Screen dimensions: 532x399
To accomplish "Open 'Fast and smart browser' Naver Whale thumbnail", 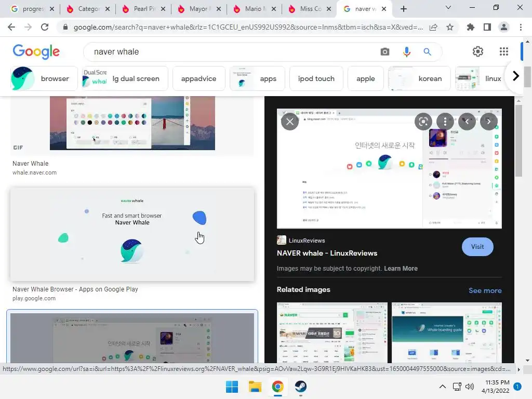I will click(x=132, y=234).
